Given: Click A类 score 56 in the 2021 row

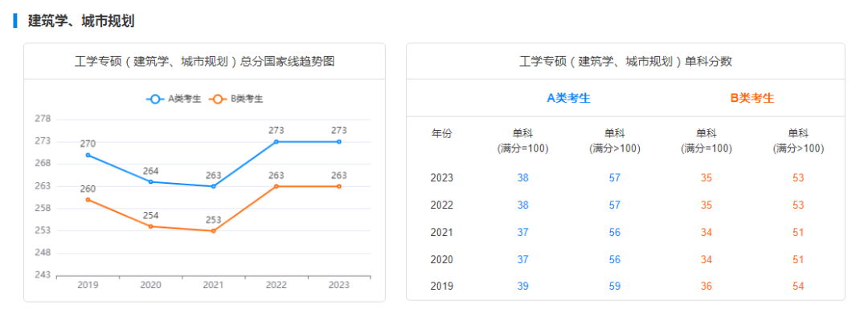Looking at the screenshot, I should pos(615,233).
